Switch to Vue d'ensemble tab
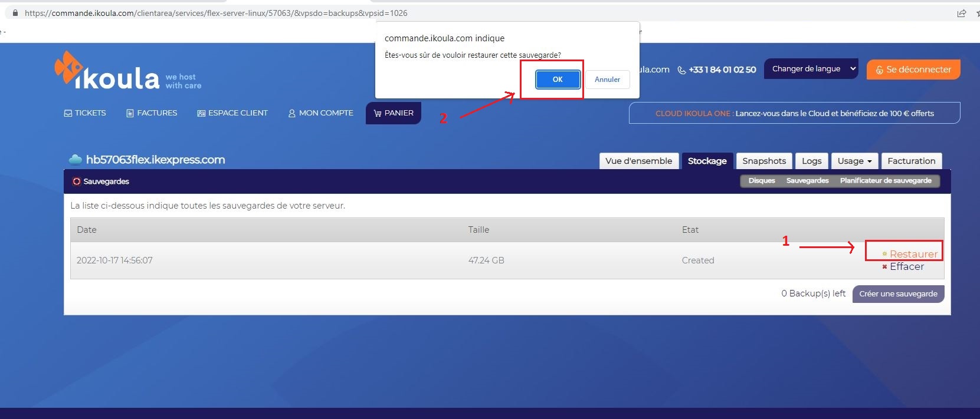The width and height of the screenshot is (980, 419). pos(638,161)
